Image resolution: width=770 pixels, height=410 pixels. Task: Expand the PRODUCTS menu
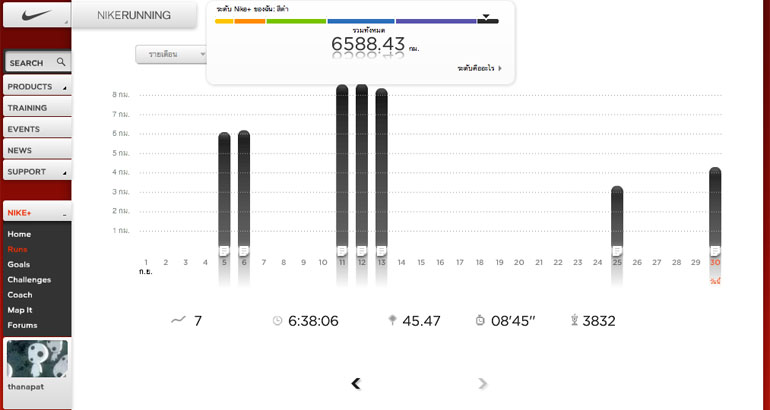click(36, 87)
